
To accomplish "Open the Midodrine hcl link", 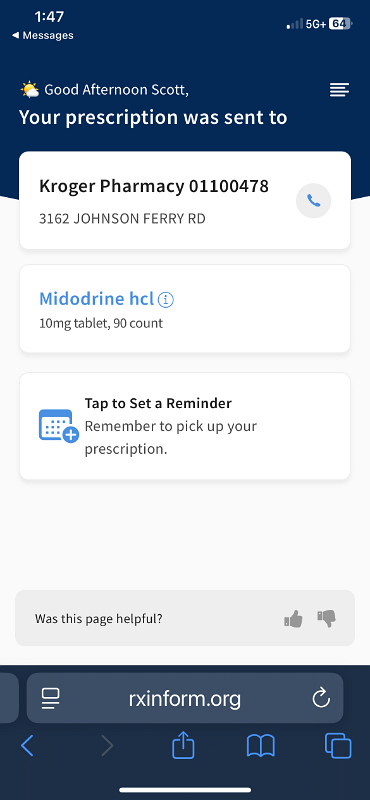I will pyautogui.click(x=96, y=299).
